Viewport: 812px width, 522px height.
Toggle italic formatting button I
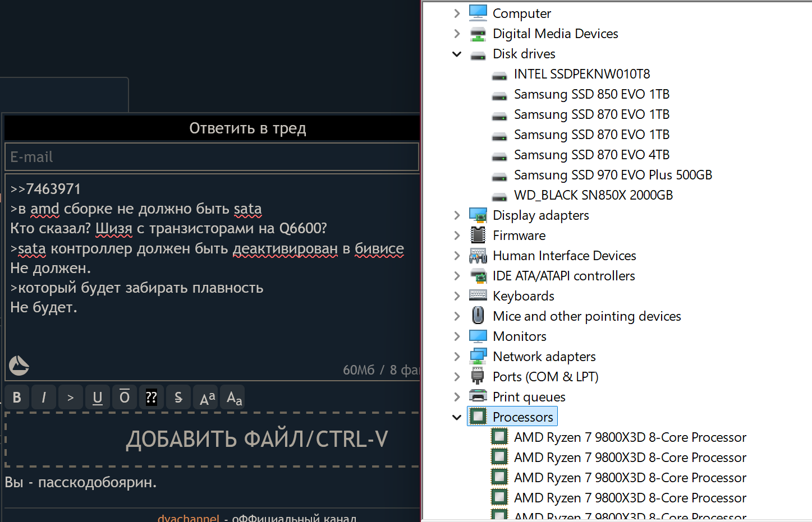click(x=44, y=398)
